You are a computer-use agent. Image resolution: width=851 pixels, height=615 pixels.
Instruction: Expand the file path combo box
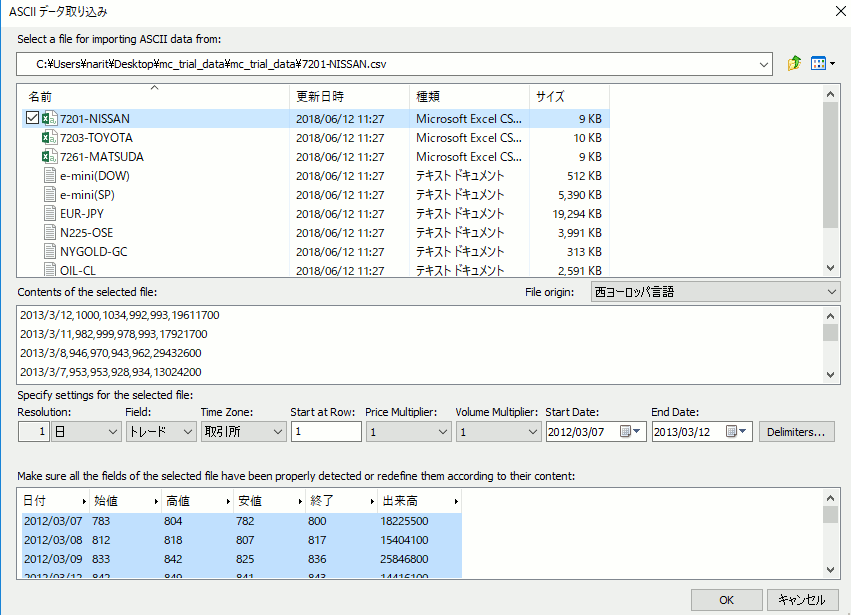[x=765, y=64]
